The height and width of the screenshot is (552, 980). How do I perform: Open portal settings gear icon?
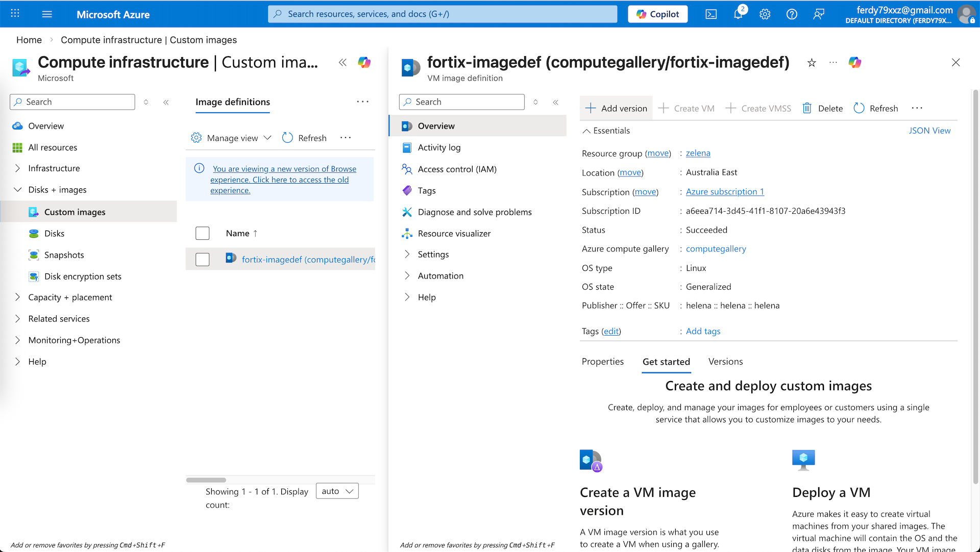pyautogui.click(x=765, y=14)
